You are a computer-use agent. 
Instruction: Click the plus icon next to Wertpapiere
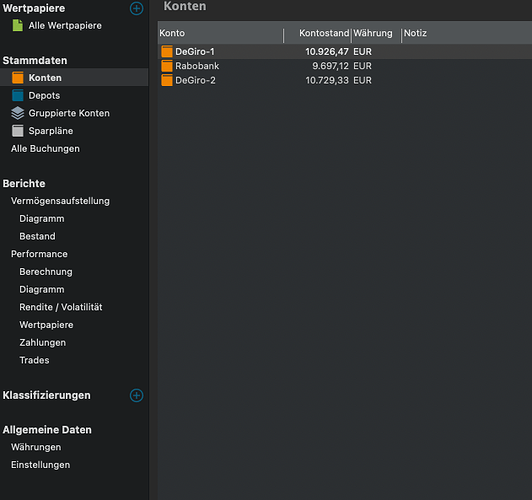136,8
